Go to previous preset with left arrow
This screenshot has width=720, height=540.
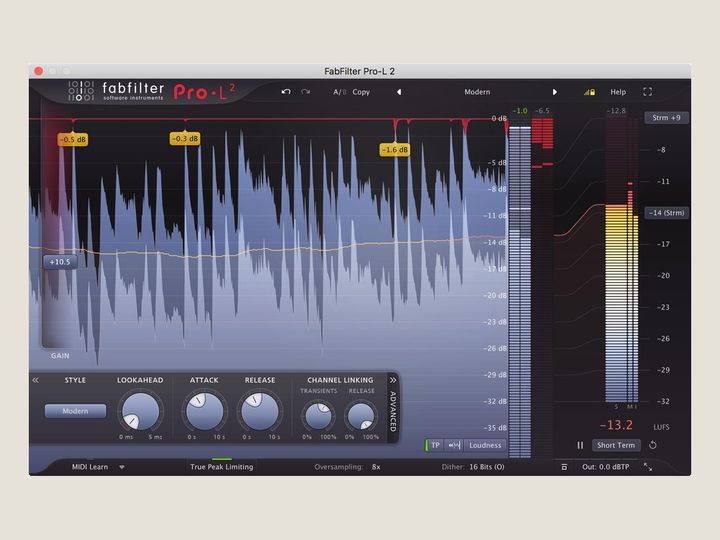click(x=399, y=92)
